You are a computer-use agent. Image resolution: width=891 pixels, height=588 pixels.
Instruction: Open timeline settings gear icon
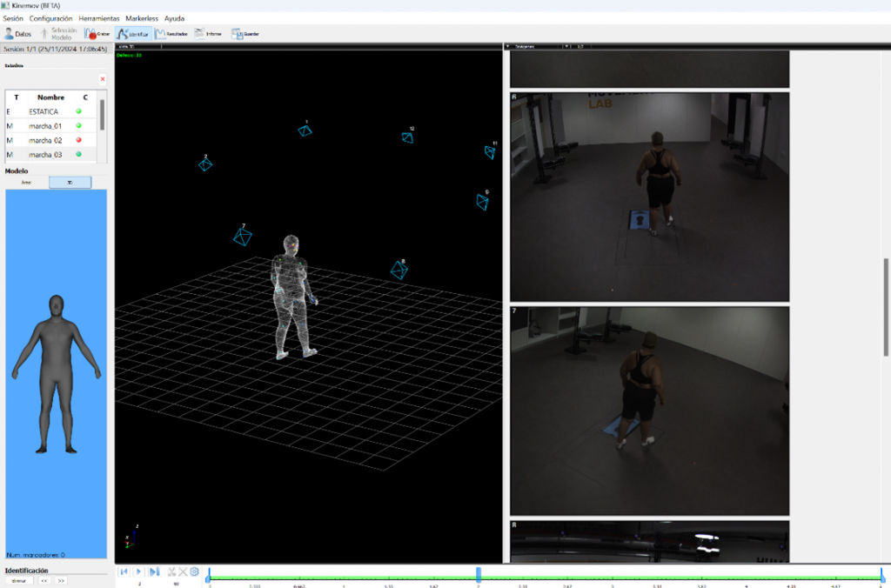point(195,571)
